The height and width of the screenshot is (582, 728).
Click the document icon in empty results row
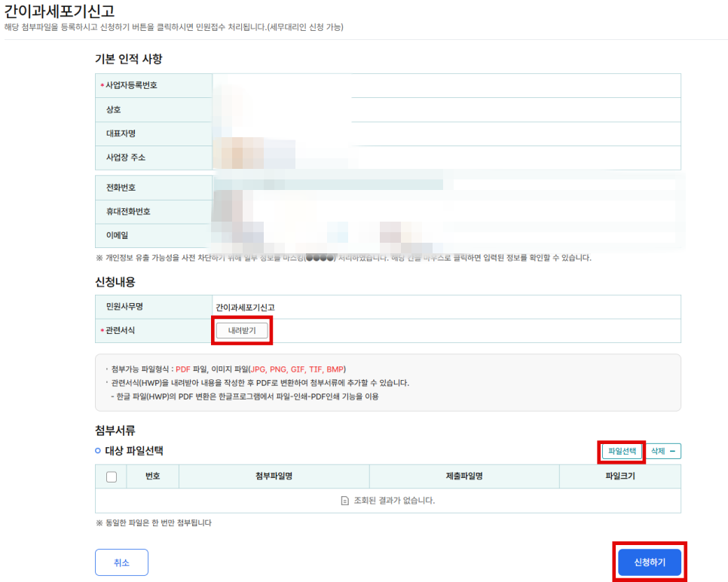click(x=345, y=501)
